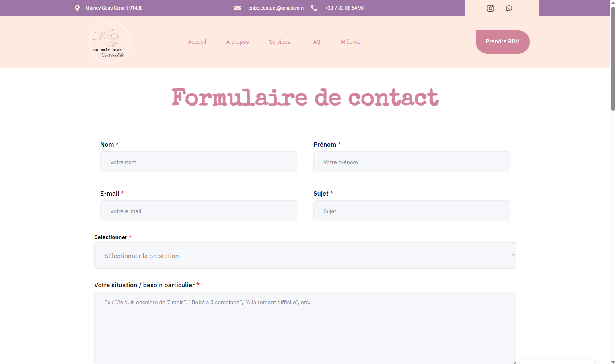Click the Votre e-mail input field
This screenshot has height=364, width=615.
198,211
